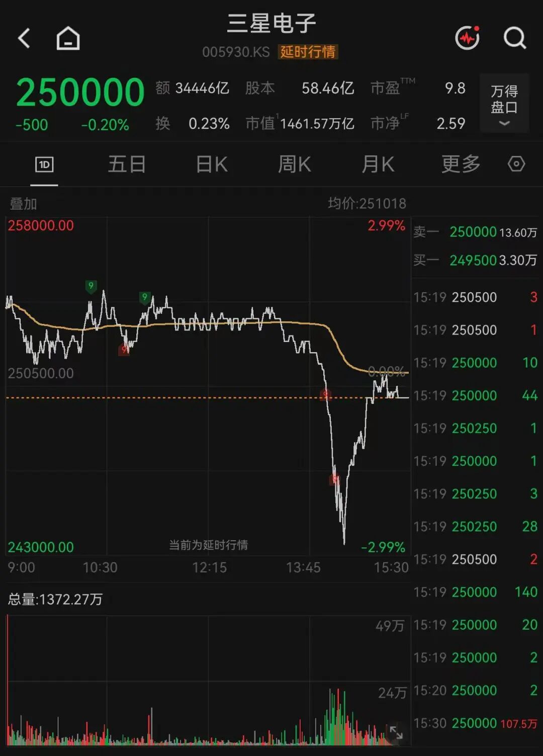Switch to 周K tab
The image size is (543, 756).
pyautogui.click(x=295, y=164)
